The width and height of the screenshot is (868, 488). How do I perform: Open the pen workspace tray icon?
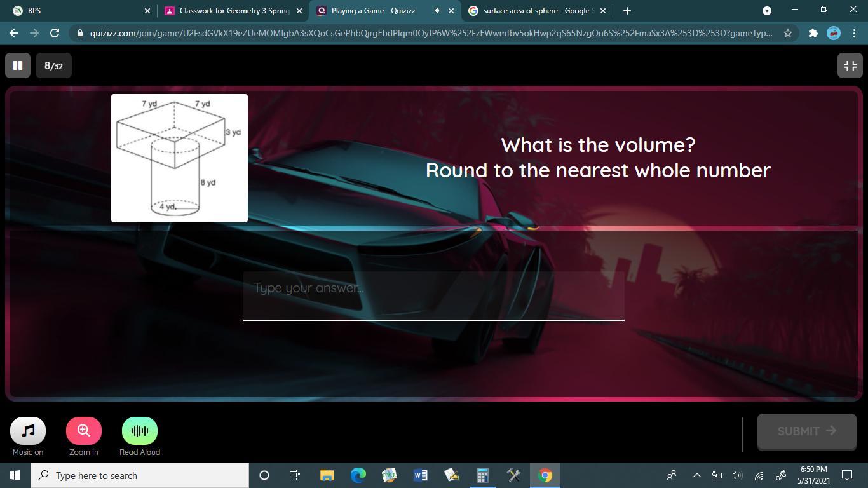tap(781, 475)
